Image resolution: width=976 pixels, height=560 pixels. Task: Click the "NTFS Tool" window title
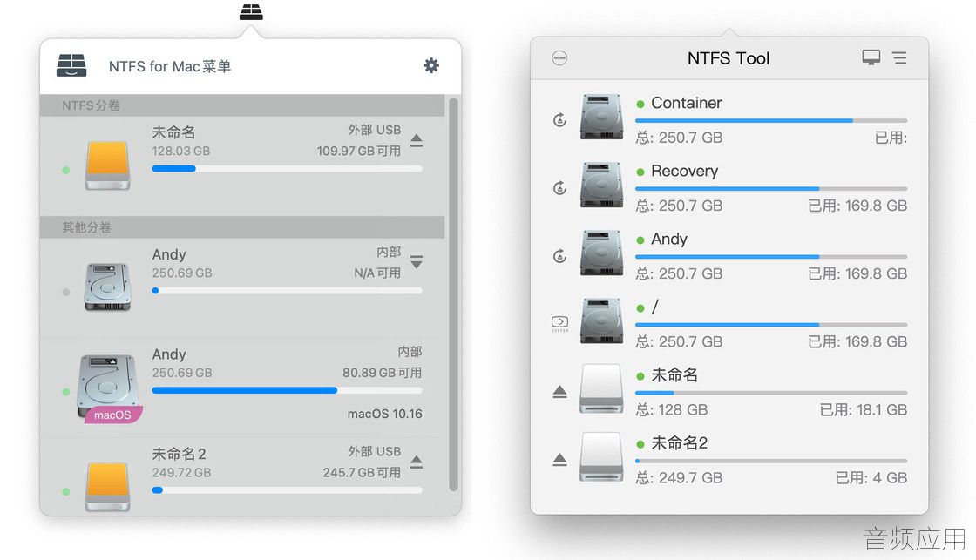point(729,58)
